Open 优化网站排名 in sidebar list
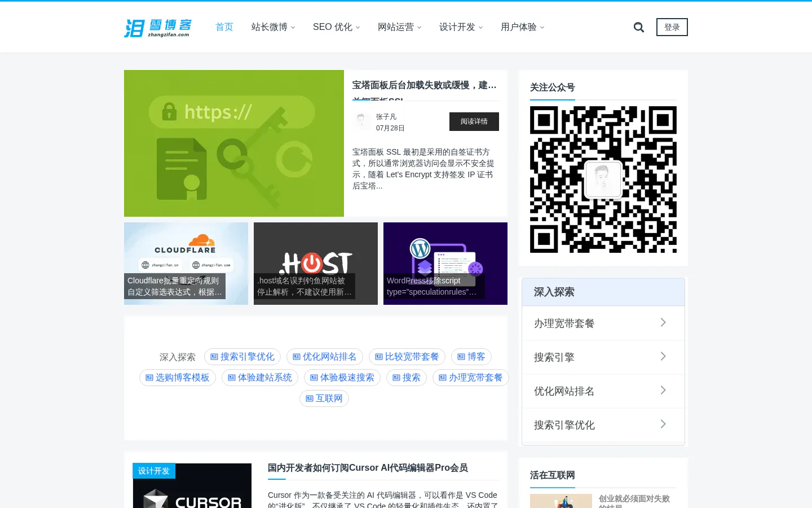Screen dimensions: 812x508 (603, 391)
